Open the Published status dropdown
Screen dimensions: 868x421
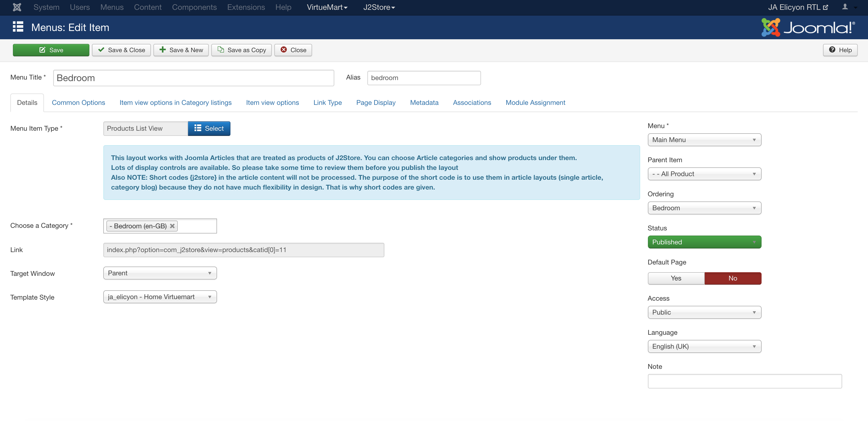tap(704, 242)
